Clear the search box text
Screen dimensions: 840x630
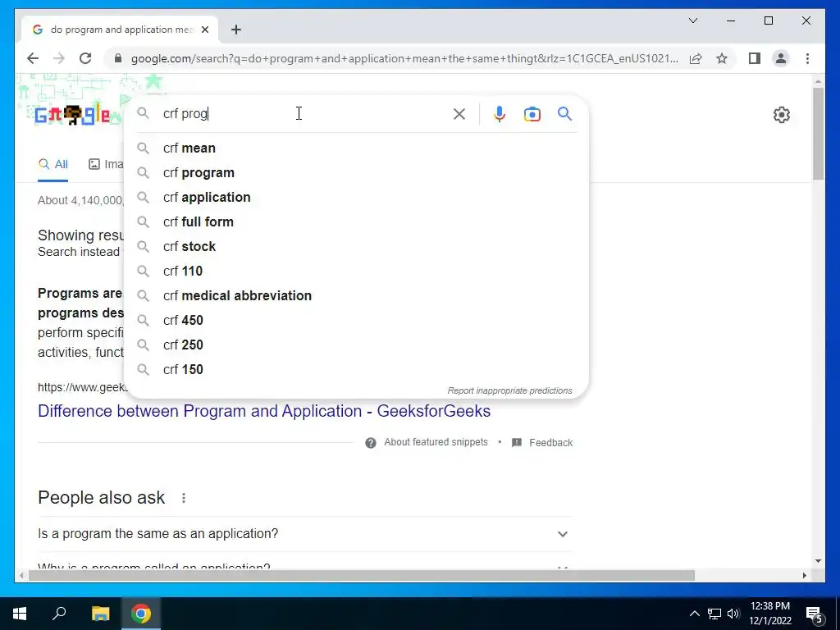(459, 113)
